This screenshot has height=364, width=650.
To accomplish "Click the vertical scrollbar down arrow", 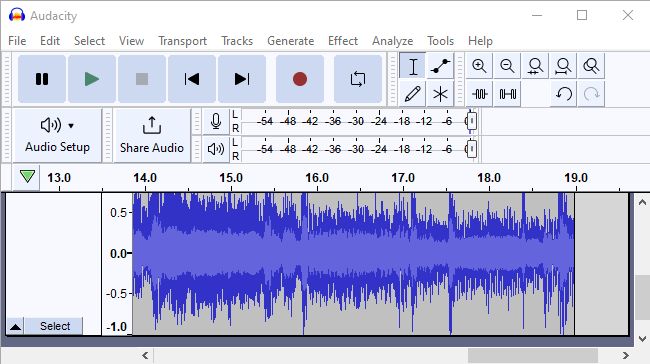I will click(x=642, y=339).
